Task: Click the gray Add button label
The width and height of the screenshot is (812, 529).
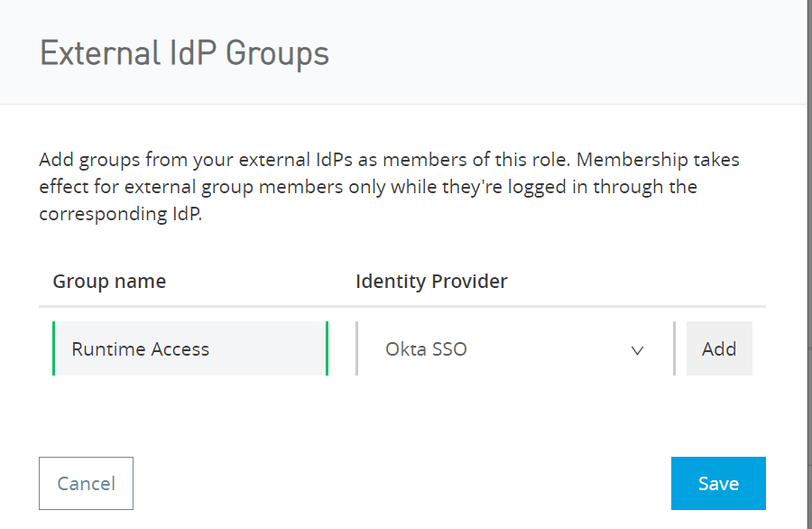Action: pos(719,349)
